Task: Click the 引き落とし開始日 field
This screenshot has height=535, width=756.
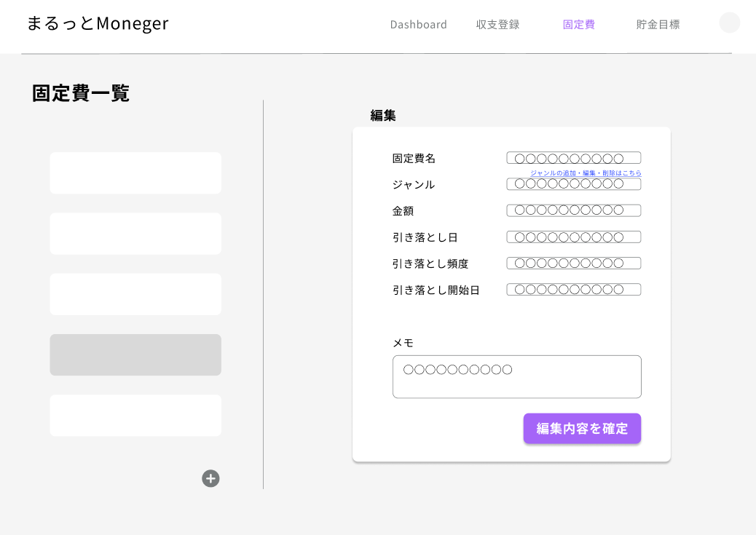Action: pos(574,290)
